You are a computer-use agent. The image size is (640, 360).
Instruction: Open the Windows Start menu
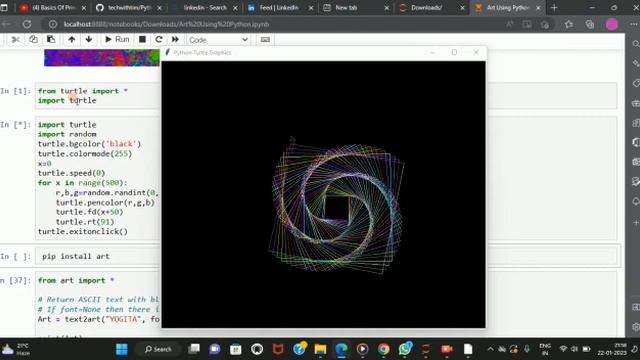coord(122,349)
